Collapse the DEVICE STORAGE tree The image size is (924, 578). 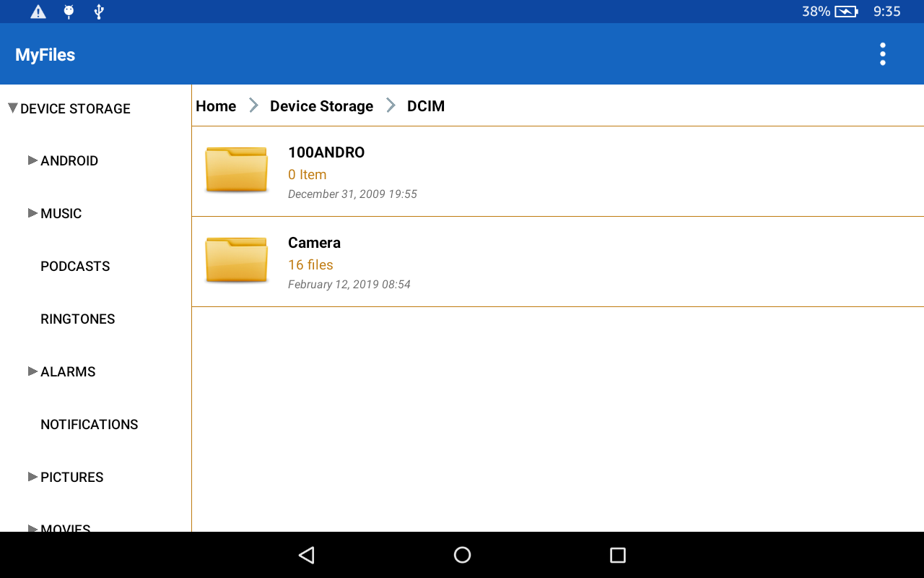tap(12, 107)
